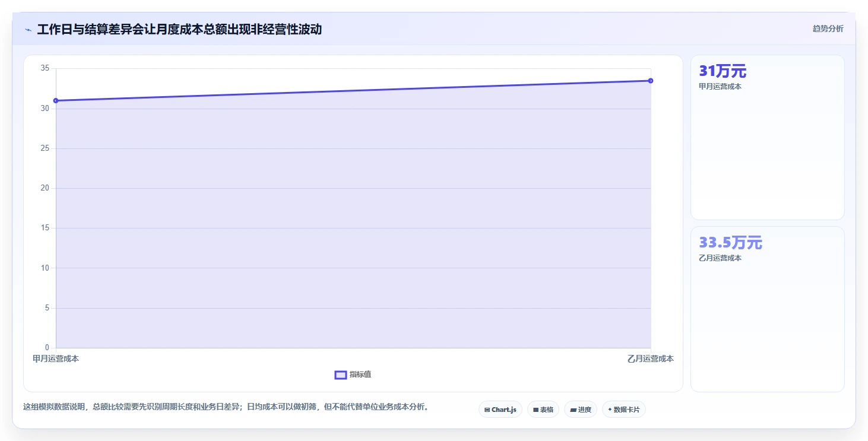Click the y-axis value 25
Image resolution: width=868 pixels, height=441 pixels.
(45, 148)
